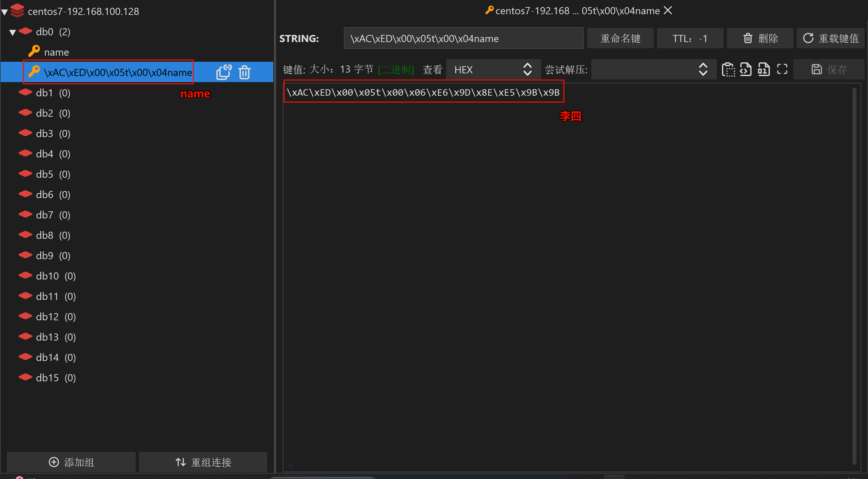Toggle the full screen value view icon
The height and width of the screenshot is (479, 868).
(782, 70)
